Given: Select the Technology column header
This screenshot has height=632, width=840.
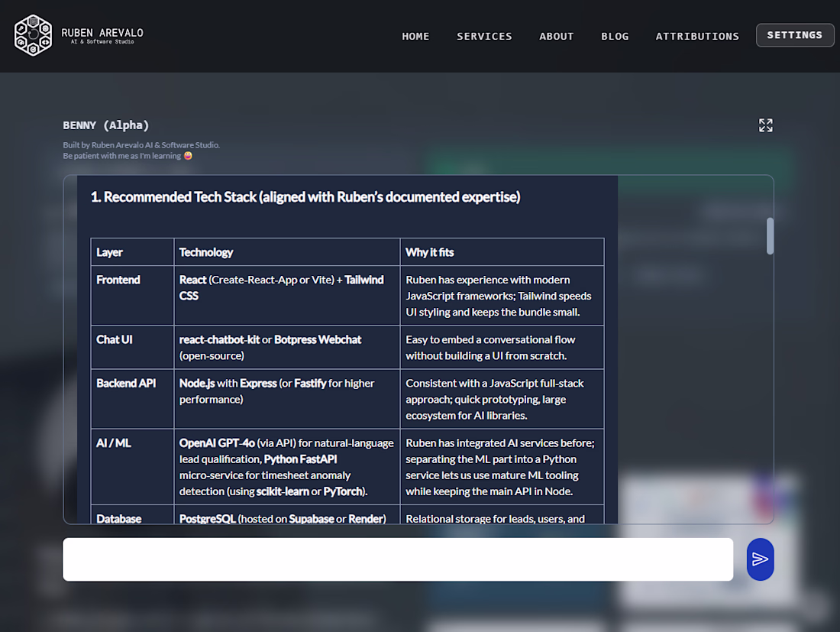Looking at the screenshot, I should click(286, 252).
